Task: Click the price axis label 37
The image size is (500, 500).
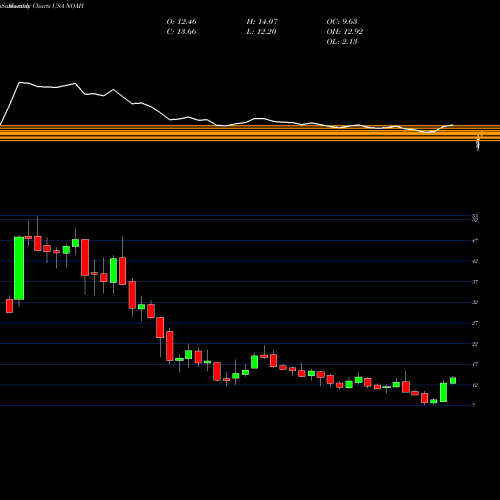Action: [475, 282]
